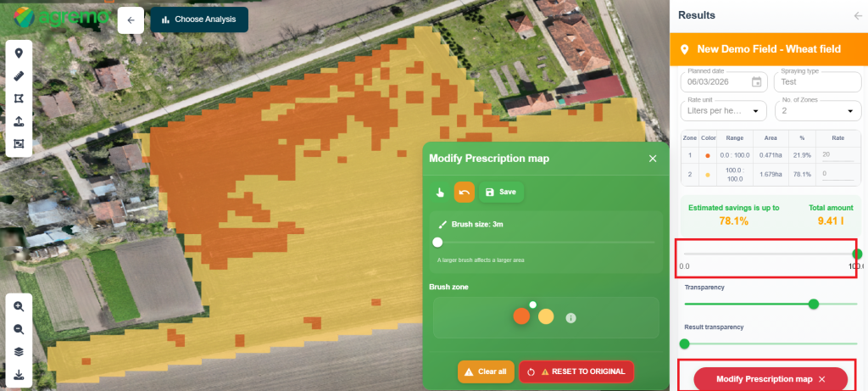The height and width of the screenshot is (391, 868).
Task: Open the No. of Zones dropdown
Action: point(818,111)
